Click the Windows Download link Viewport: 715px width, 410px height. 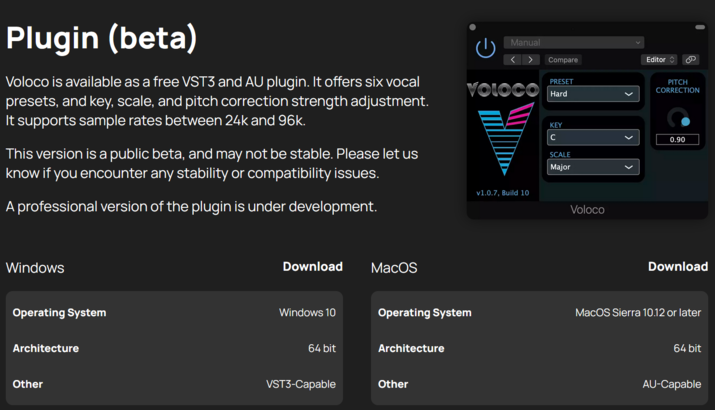pos(312,267)
